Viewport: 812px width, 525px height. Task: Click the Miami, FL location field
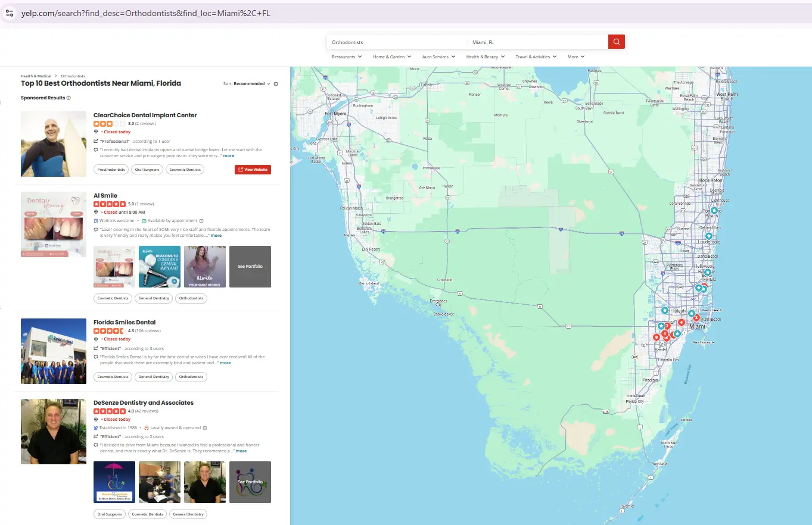(537, 42)
